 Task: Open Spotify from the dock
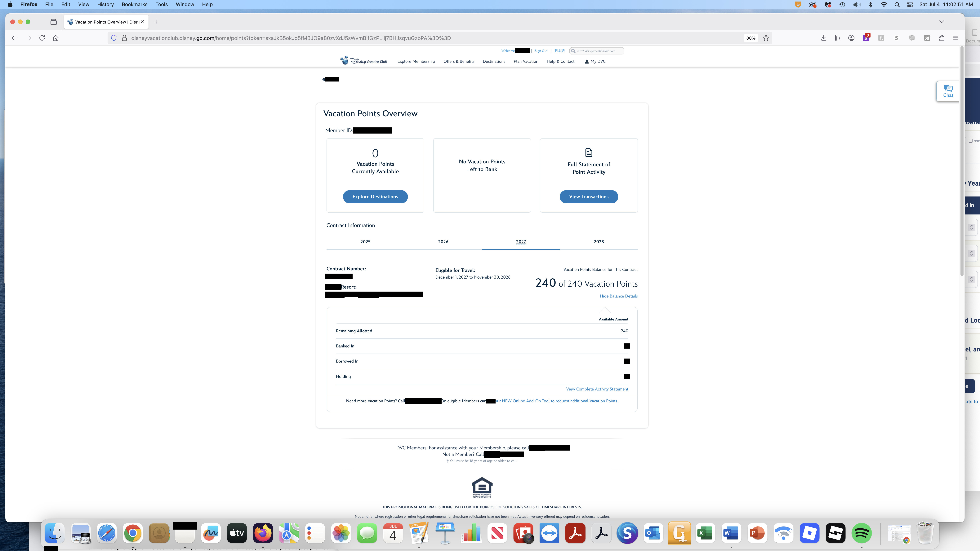[861, 533]
